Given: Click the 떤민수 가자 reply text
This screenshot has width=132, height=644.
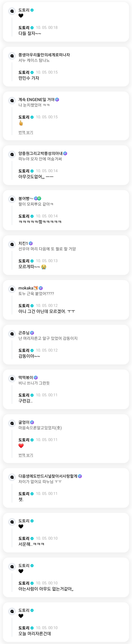Looking at the screenshot, I should coord(29,78).
